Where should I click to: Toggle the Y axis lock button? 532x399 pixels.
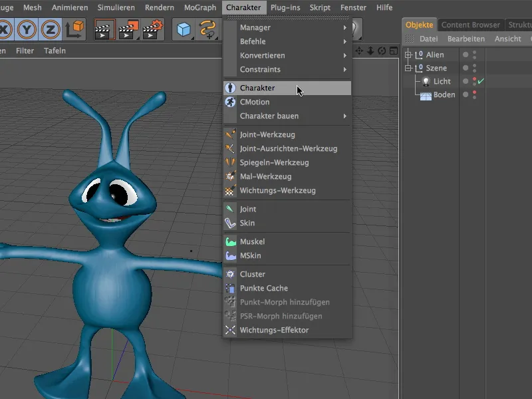pos(27,29)
